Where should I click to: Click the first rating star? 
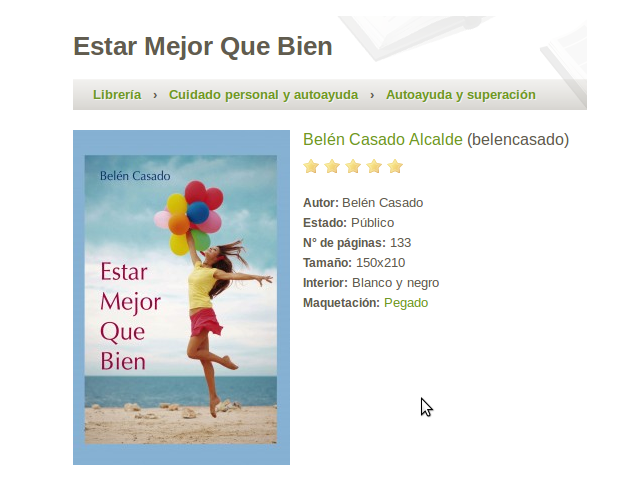tap(311, 167)
